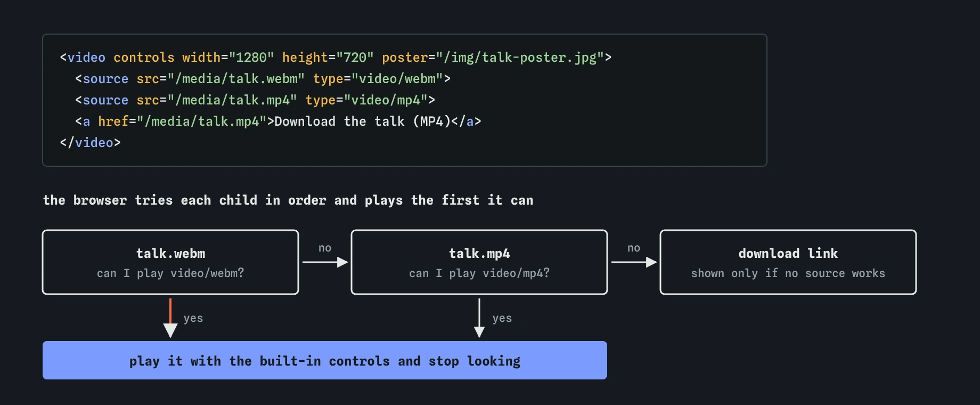Click the webm source line in code
This screenshot has height=405, width=980.
[x=263, y=79]
